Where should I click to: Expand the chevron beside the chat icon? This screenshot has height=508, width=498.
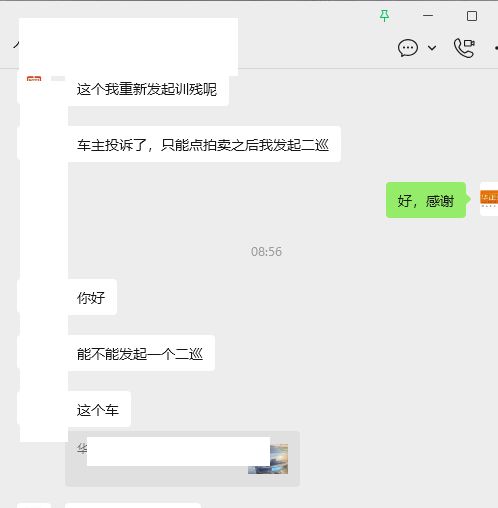pyautogui.click(x=432, y=48)
